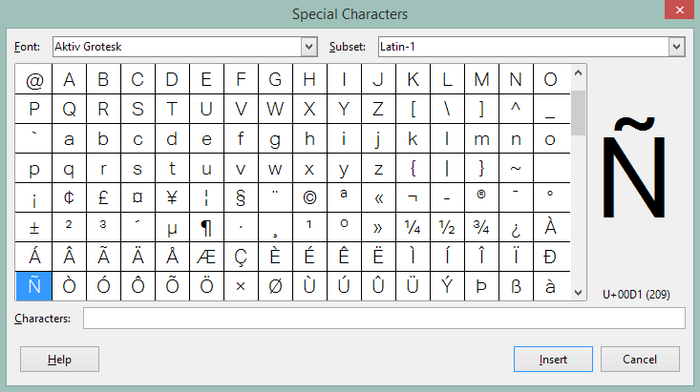Select the copyright symbol © character
This screenshot has height=392, width=700.
(309, 198)
